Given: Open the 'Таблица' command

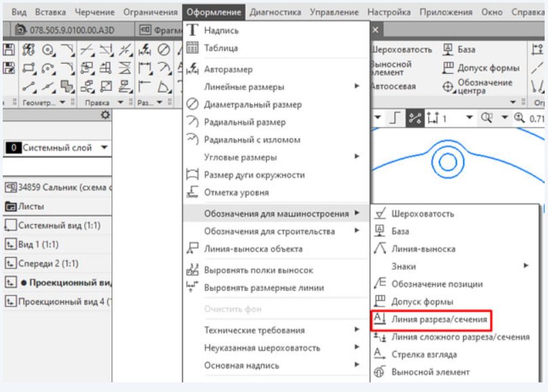Looking at the screenshot, I should (x=221, y=48).
